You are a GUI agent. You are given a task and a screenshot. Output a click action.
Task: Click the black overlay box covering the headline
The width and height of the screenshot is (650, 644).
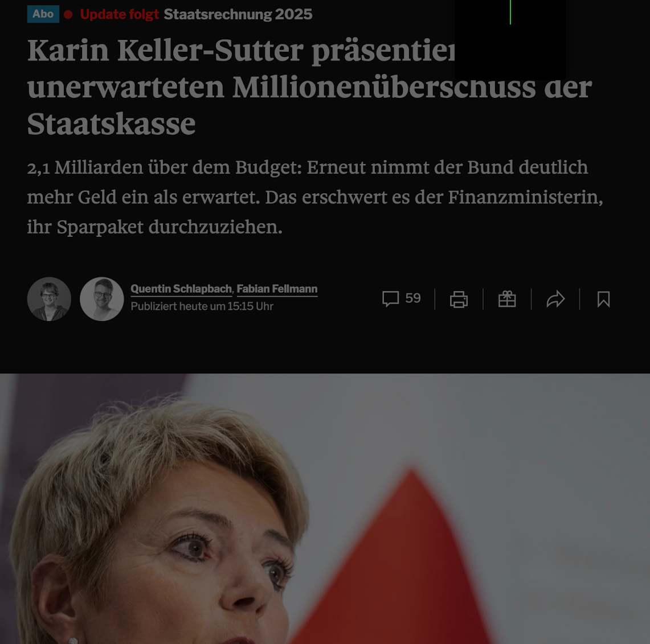pos(510,39)
